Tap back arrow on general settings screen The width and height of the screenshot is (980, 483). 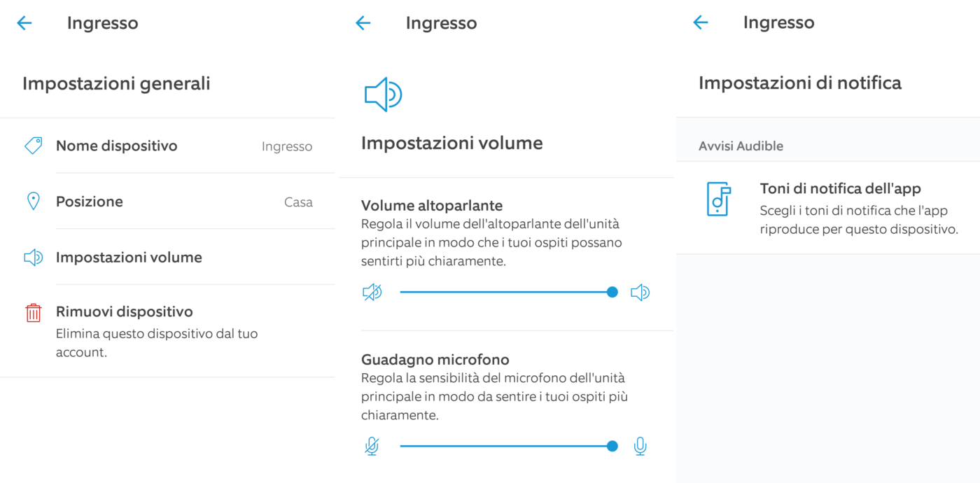tap(24, 23)
